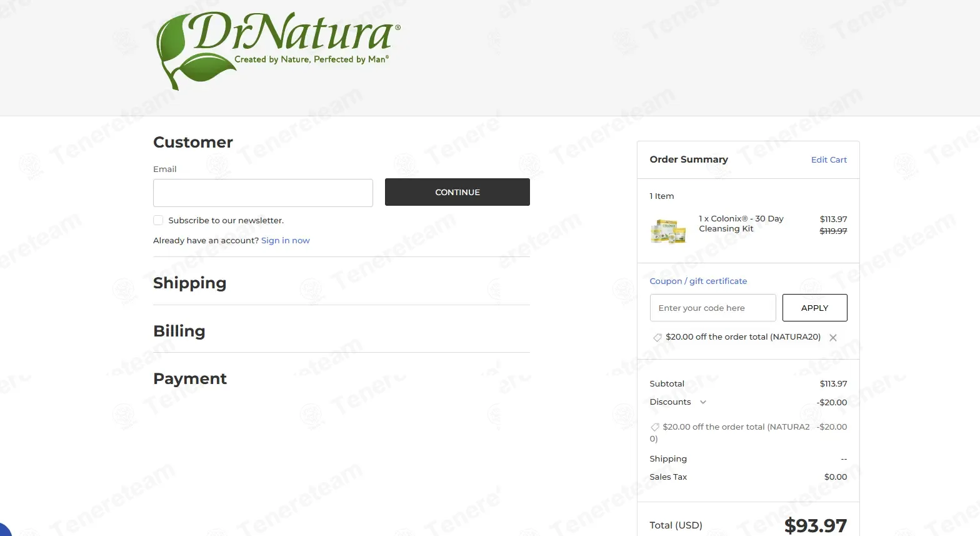Click the Order Summary title
980x536 pixels.
tap(689, 159)
